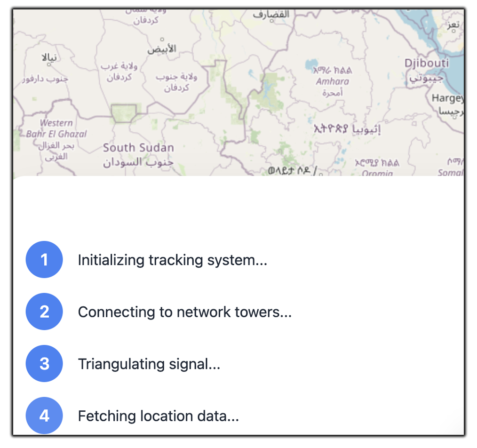Click the step 3 circle icon
Image resolution: width=477 pixels, height=448 pixels.
click(x=44, y=364)
